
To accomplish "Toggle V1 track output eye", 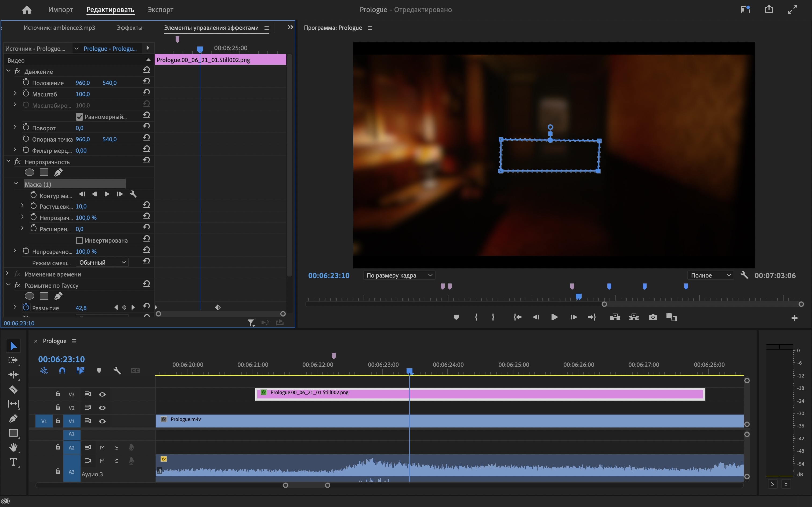I will (102, 421).
